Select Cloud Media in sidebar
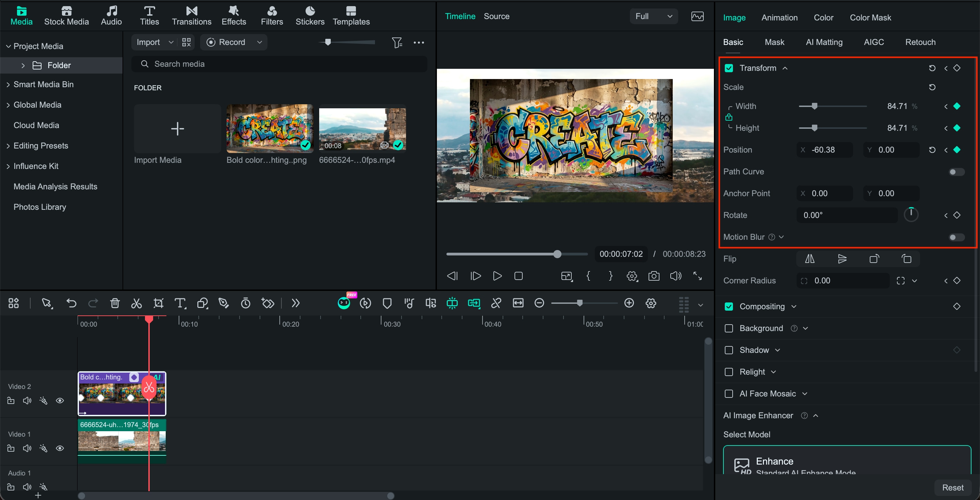The image size is (980, 500). (36, 125)
